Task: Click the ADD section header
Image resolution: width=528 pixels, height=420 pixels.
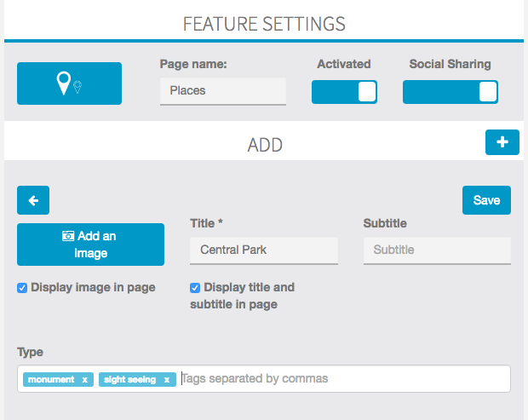Action: (x=264, y=145)
